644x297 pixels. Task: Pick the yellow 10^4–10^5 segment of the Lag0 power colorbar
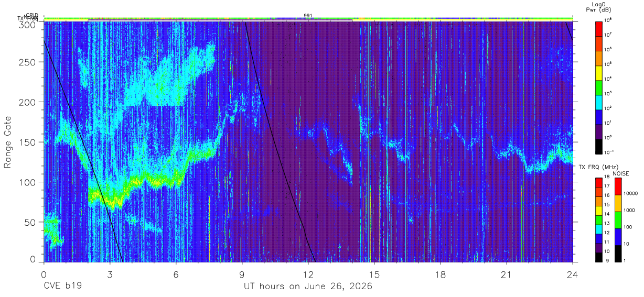[x=599, y=72]
